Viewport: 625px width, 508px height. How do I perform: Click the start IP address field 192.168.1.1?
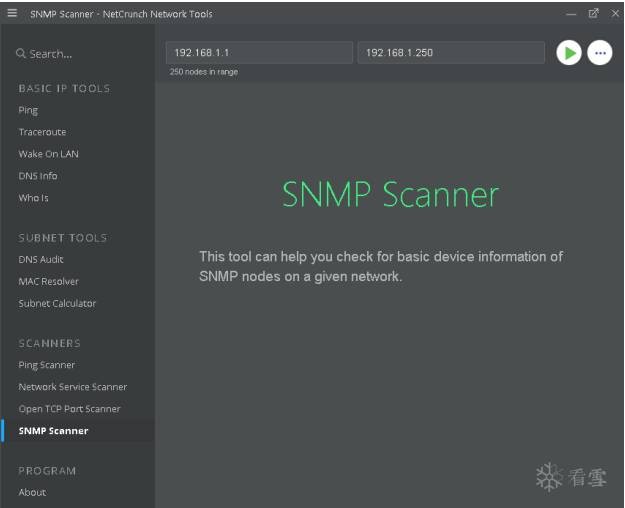coord(259,53)
